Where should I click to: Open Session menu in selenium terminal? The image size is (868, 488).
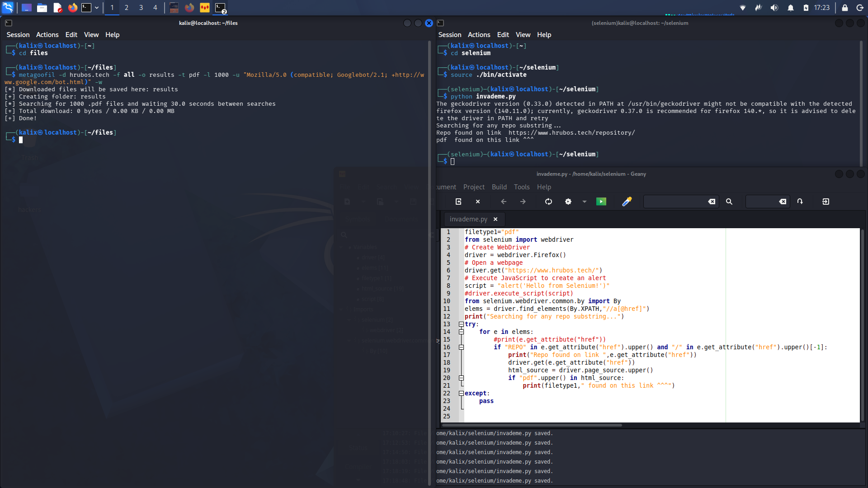coord(450,35)
